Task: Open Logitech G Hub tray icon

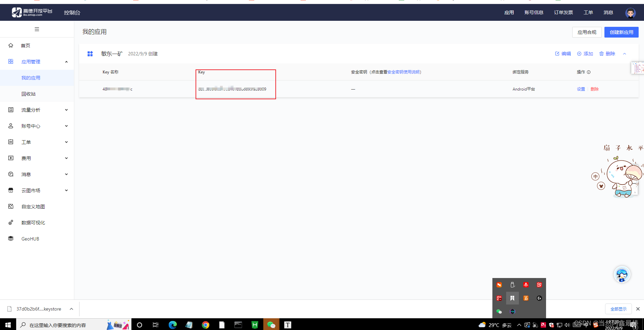Action: 539,298
